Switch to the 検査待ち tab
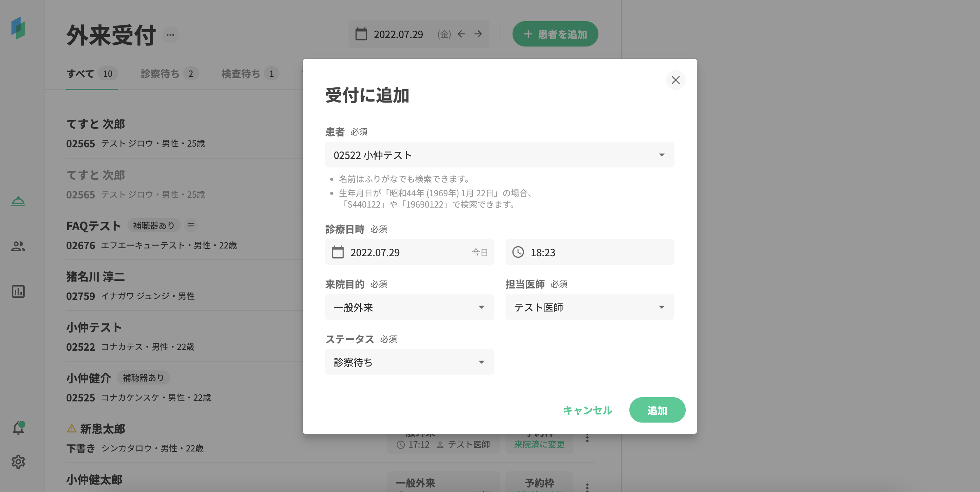 tap(241, 74)
